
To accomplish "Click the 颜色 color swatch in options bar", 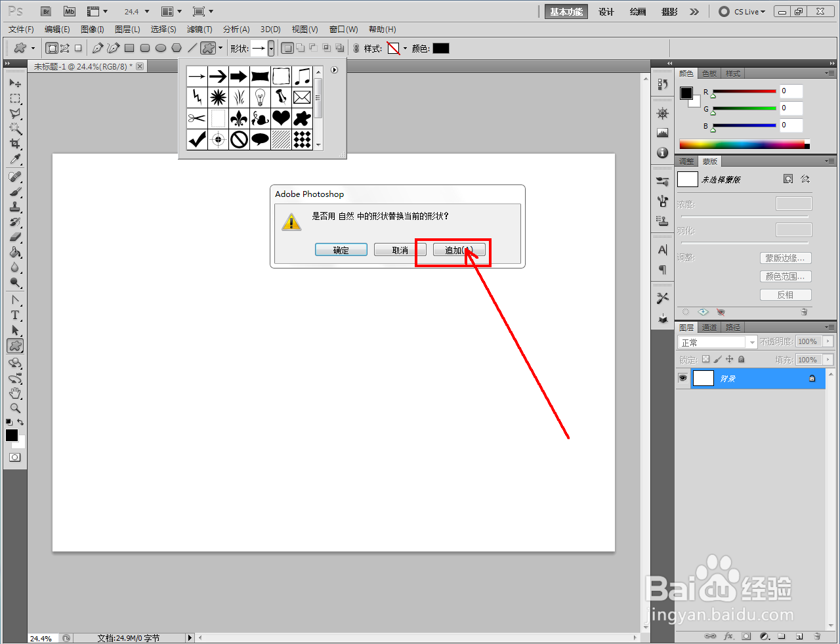I will coord(441,48).
